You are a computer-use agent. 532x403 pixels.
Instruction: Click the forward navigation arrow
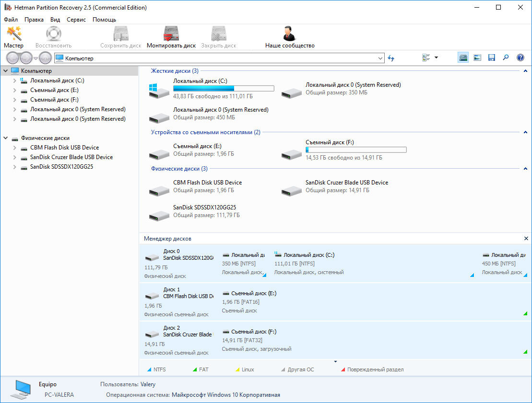[x=26, y=58]
